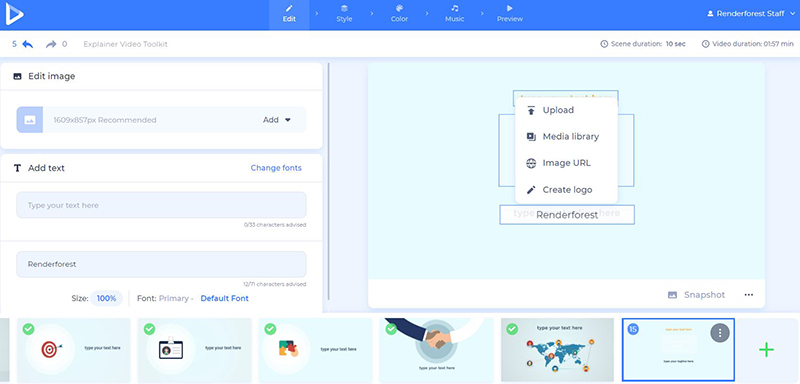Click the Change fonts link
The image size is (800, 384).
pos(276,168)
